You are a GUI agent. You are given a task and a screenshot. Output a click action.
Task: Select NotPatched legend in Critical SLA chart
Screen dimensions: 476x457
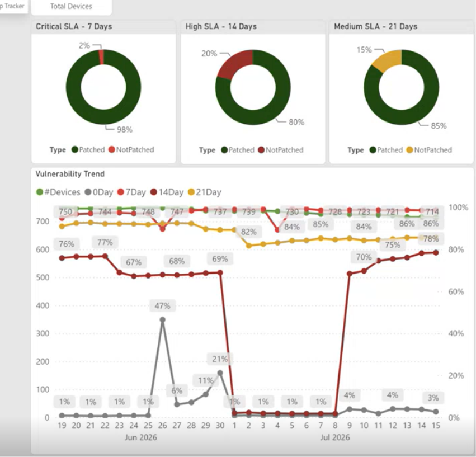[131, 150]
